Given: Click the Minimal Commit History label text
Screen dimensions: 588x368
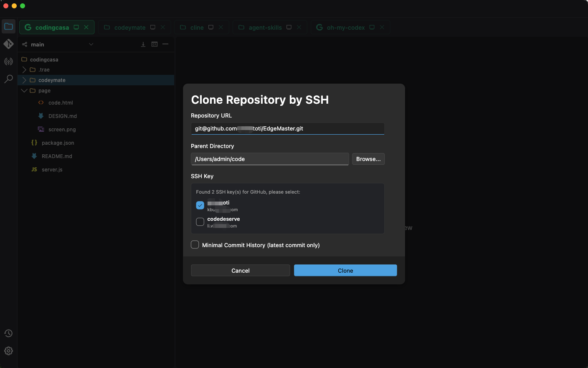Looking at the screenshot, I should point(261,245).
